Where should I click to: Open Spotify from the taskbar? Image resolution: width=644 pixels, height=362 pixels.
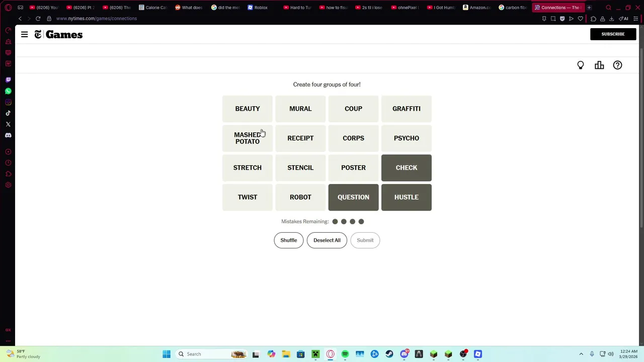click(345, 354)
